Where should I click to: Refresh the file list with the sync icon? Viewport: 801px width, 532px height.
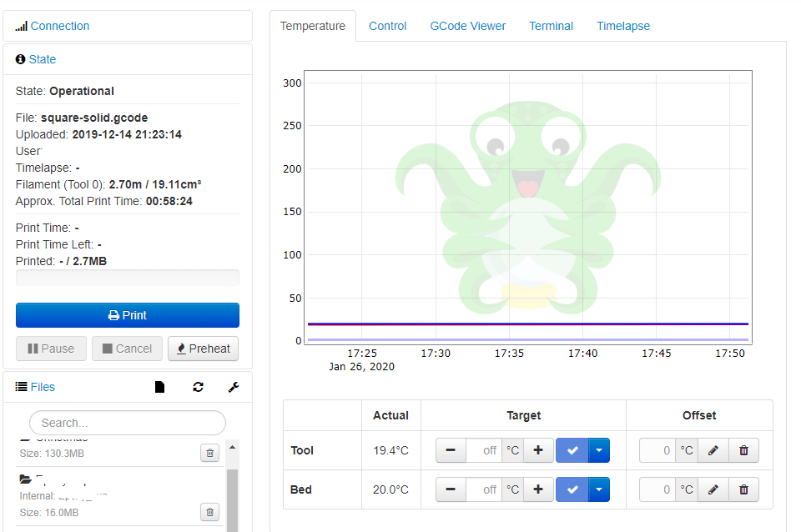(x=199, y=387)
